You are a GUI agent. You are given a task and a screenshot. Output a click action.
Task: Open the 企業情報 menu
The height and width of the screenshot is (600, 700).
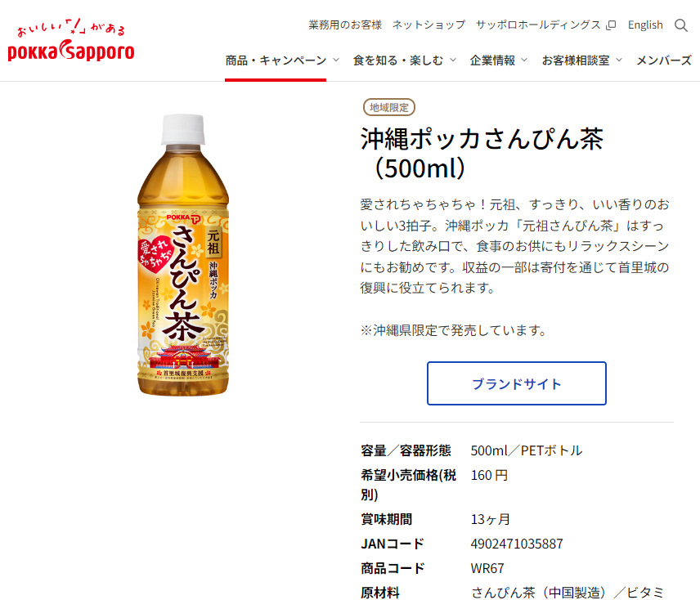pos(492,60)
